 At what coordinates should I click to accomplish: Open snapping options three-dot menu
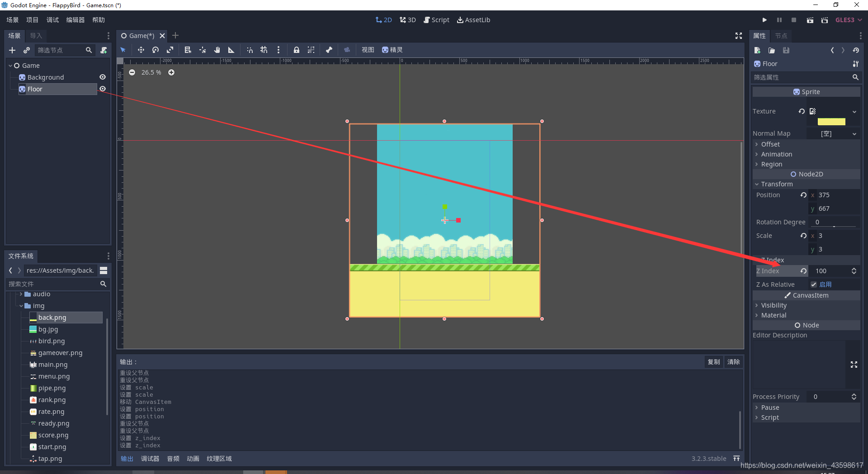point(278,50)
